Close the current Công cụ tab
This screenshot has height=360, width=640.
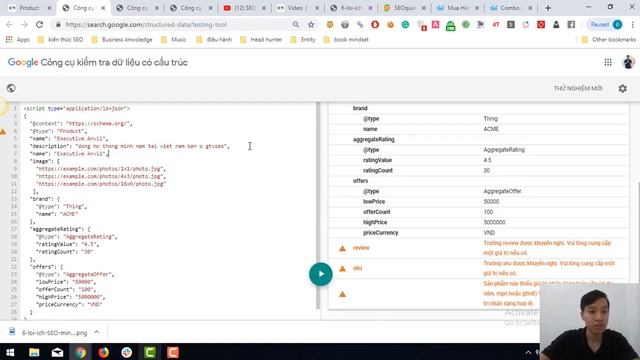point(103,8)
